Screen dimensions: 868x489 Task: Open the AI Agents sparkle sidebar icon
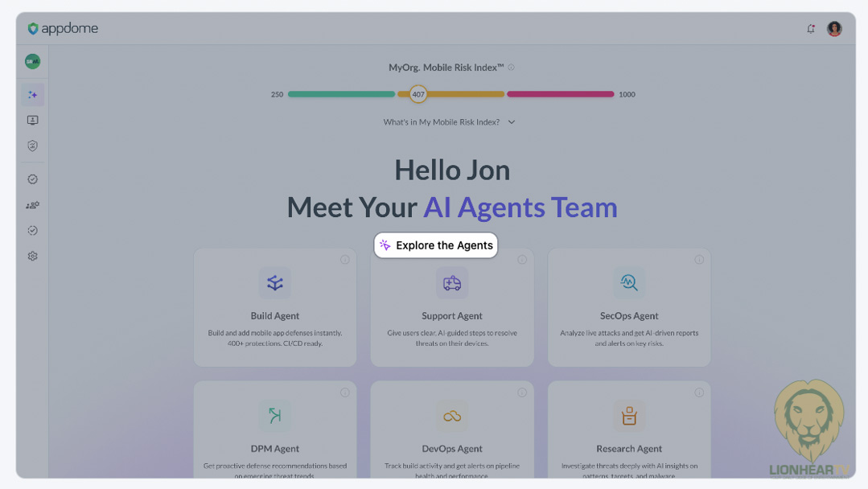33,95
